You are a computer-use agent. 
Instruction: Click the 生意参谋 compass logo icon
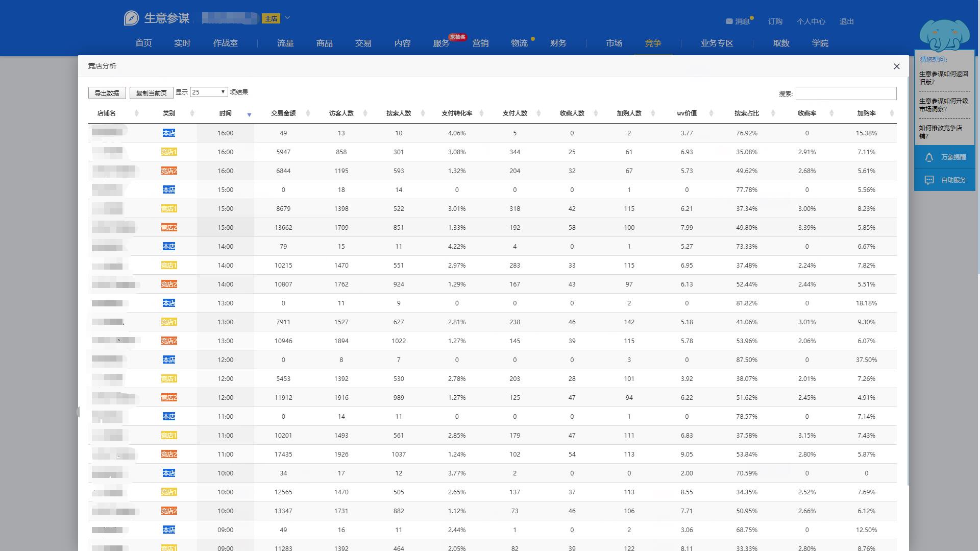131,18
